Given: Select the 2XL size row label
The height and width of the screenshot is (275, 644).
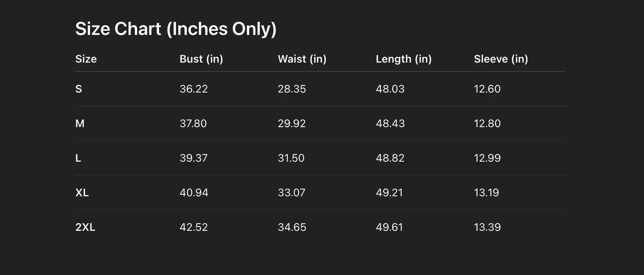Looking at the screenshot, I should [x=85, y=227].
